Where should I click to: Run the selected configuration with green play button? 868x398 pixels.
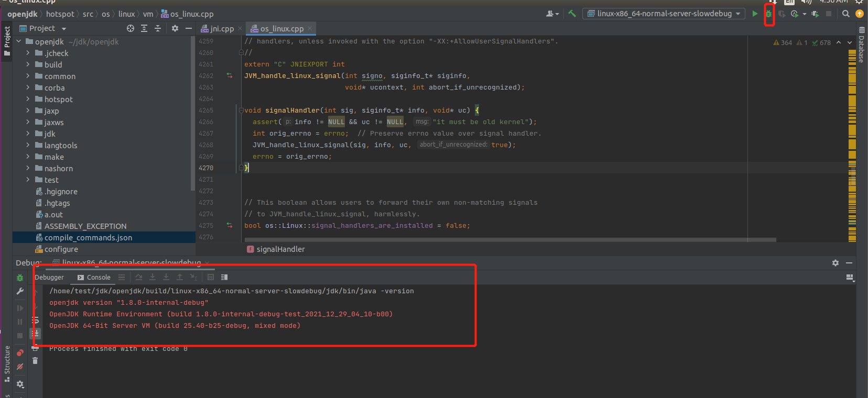[755, 14]
